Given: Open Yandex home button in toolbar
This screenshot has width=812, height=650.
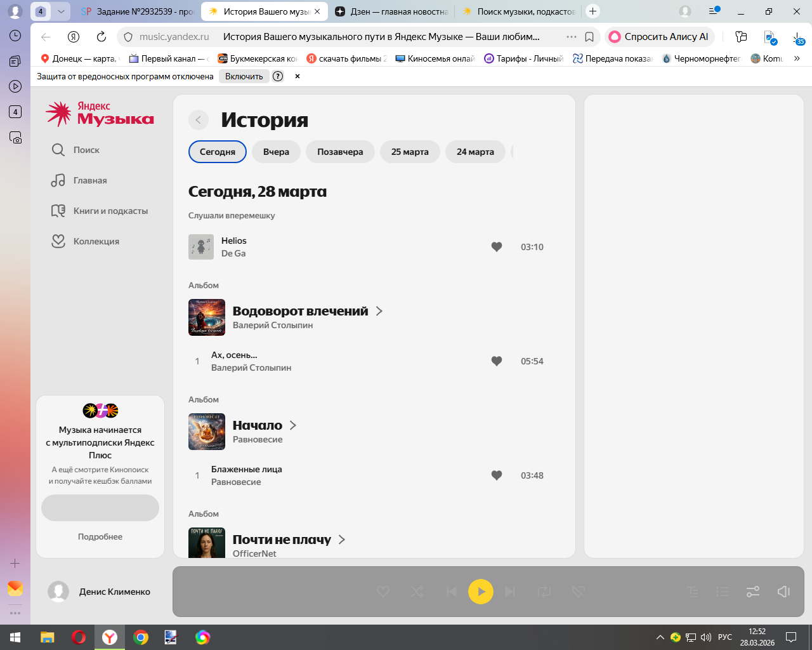Looking at the screenshot, I should (x=74, y=37).
